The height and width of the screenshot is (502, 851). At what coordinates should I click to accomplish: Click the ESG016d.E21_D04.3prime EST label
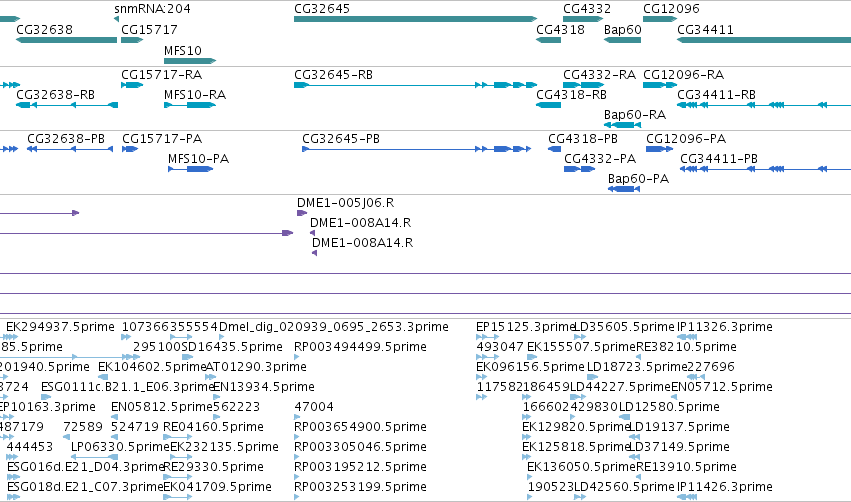(x=85, y=467)
